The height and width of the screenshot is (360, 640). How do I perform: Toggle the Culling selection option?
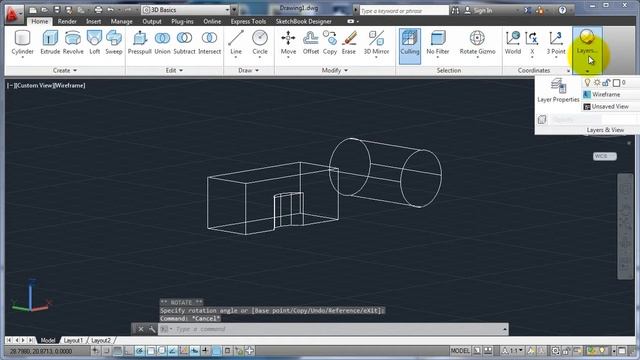coord(410,46)
